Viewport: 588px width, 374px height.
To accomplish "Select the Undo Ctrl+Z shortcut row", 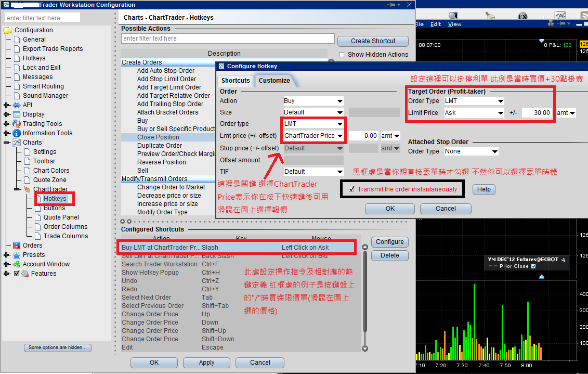I will click(x=240, y=281).
